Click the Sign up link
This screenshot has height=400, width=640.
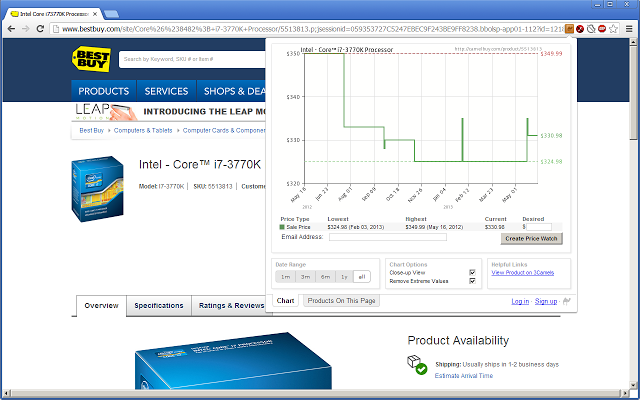tap(546, 301)
